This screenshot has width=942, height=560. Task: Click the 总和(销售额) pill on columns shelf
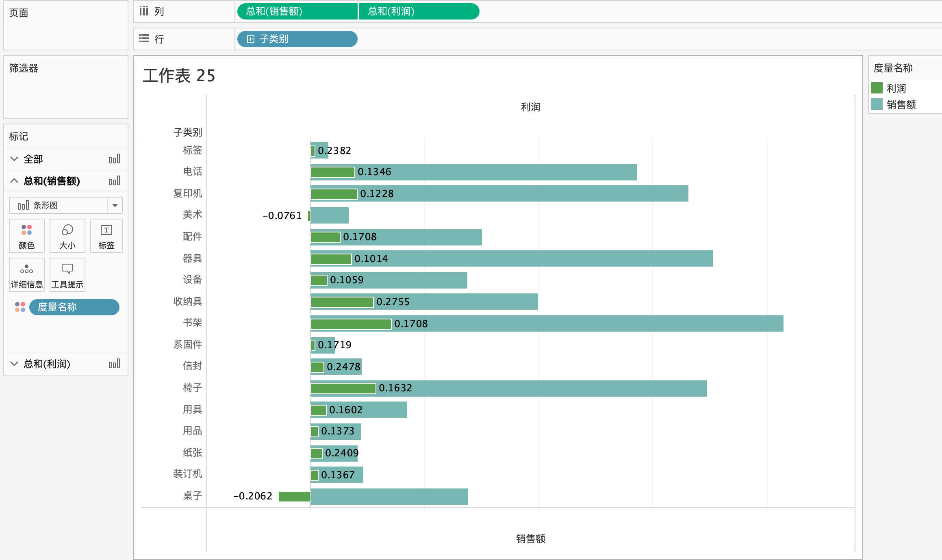297,11
